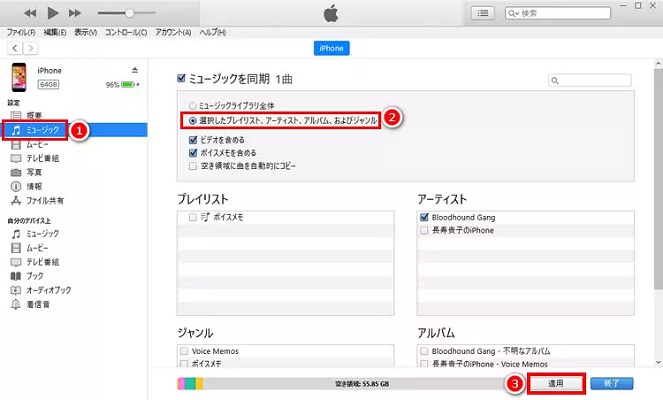Click the iPhone device button
The width and height of the screenshot is (663, 400).
pyautogui.click(x=332, y=48)
